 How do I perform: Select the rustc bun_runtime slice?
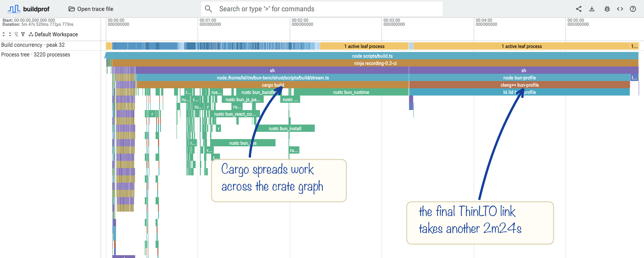coord(351,92)
